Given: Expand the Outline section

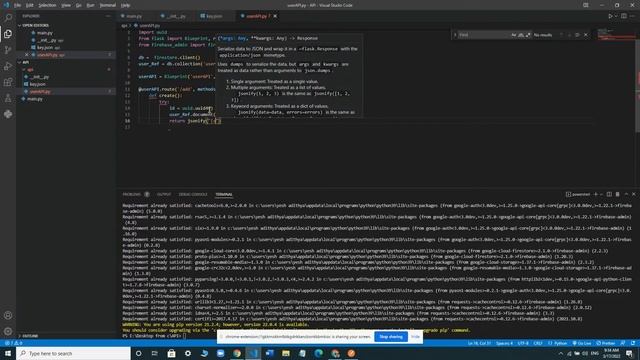Looking at the screenshot, I should click(x=29, y=336).
